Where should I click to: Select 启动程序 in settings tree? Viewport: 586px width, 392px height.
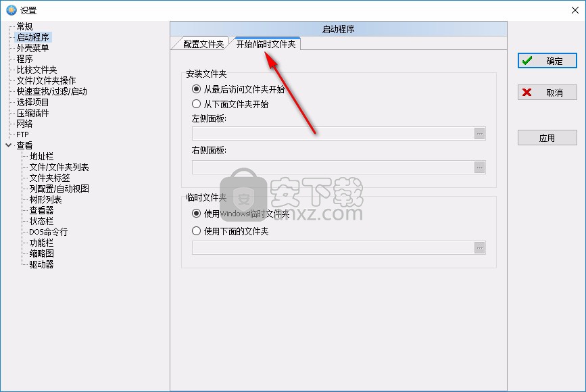click(33, 37)
